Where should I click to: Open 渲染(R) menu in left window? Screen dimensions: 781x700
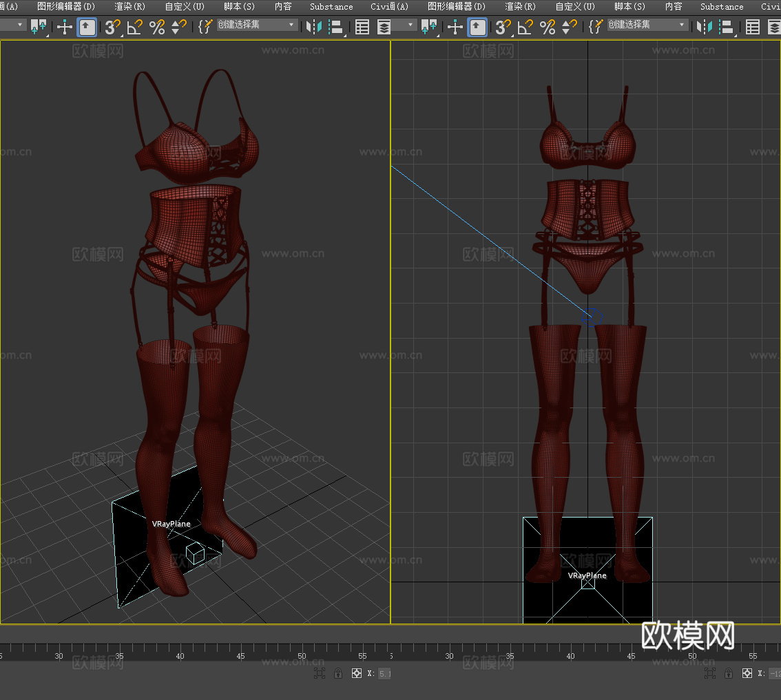[130, 6]
